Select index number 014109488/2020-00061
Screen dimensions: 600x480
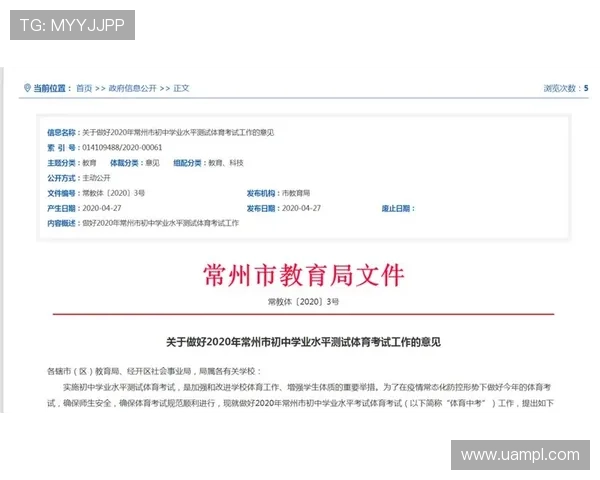[x=122, y=147]
